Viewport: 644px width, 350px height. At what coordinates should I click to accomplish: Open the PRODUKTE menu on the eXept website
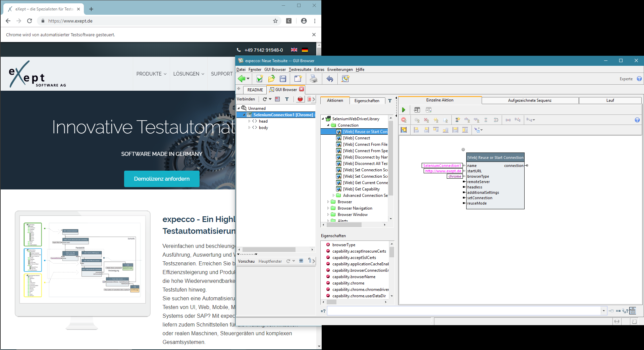tap(151, 74)
